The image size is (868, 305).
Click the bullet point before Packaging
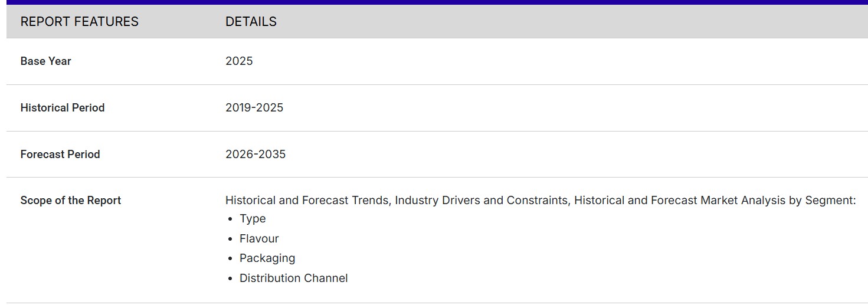pos(231,259)
